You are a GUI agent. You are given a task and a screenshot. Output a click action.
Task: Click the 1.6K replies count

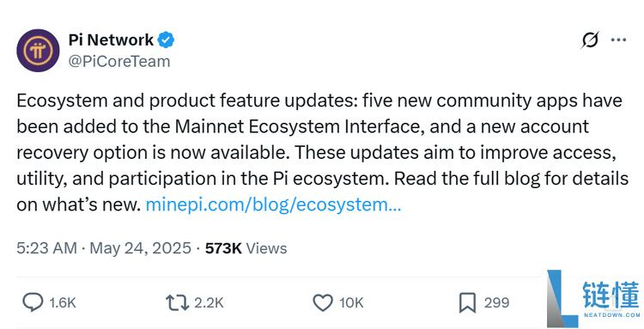[63, 303]
